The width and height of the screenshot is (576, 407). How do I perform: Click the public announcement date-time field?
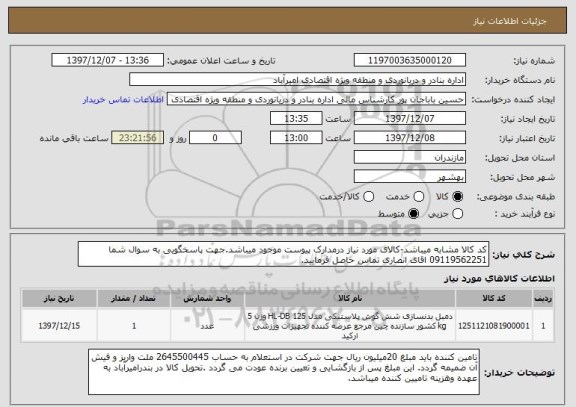[x=108, y=60]
